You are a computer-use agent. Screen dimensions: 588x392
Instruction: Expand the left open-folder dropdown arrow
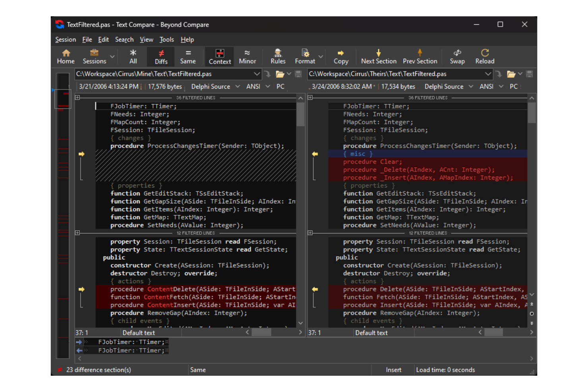[x=289, y=74]
